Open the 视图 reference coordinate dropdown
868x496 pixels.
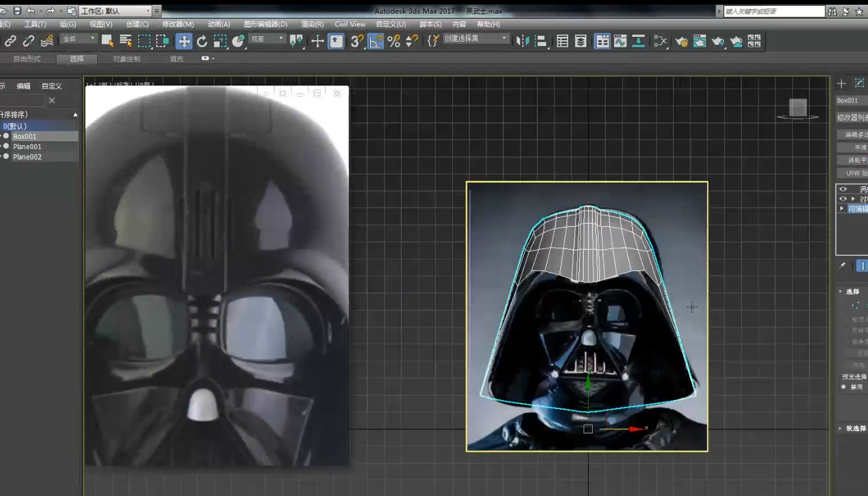(268, 39)
